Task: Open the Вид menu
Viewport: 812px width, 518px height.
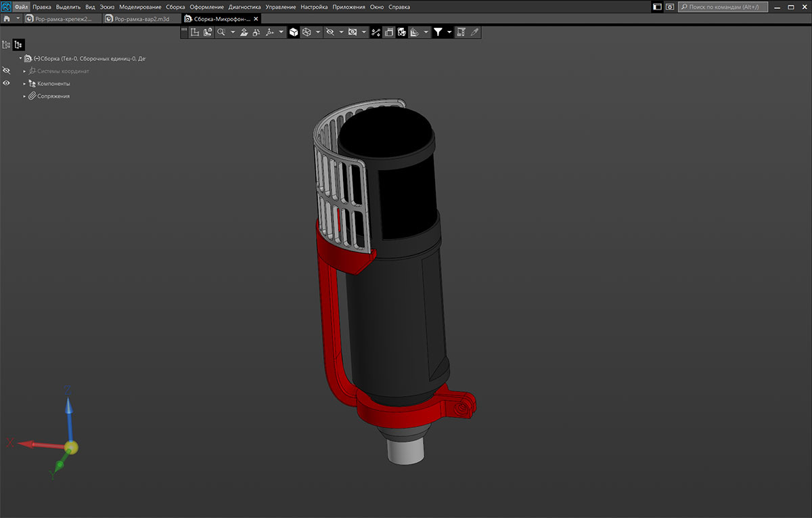Action: coord(90,7)
